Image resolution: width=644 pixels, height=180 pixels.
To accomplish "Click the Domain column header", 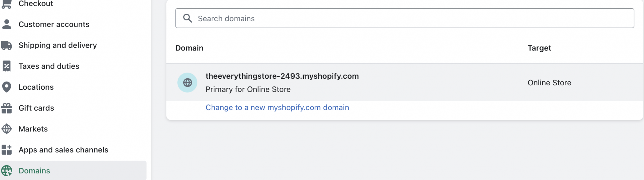I will (x=189, y=48).
